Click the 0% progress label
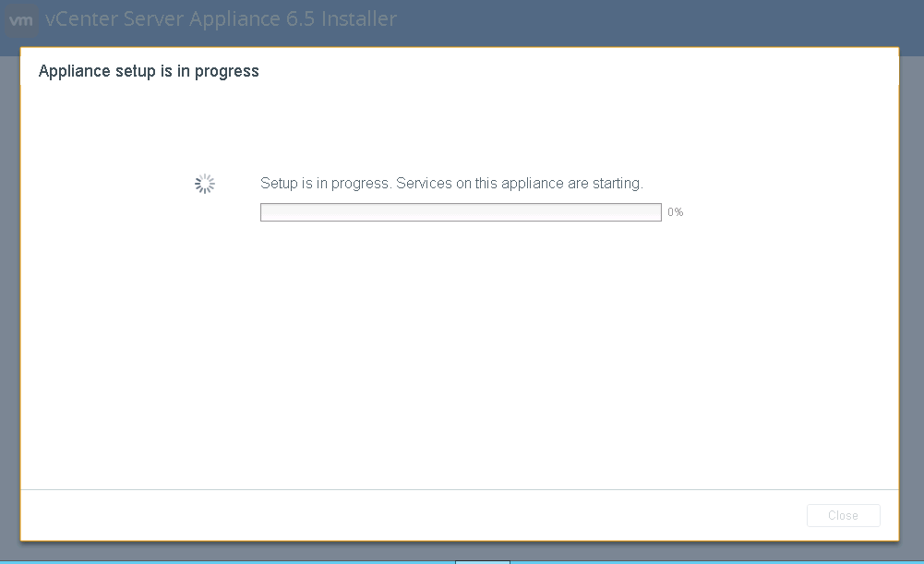 coord(676,212)
